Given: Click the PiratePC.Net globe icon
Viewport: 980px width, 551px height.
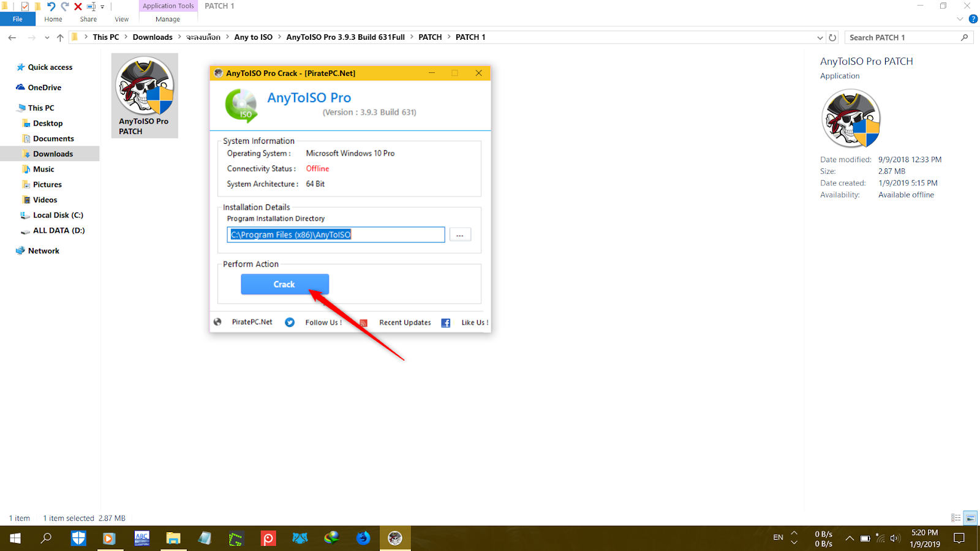Looking at the screenshot, I should click(x=217, y=321).
